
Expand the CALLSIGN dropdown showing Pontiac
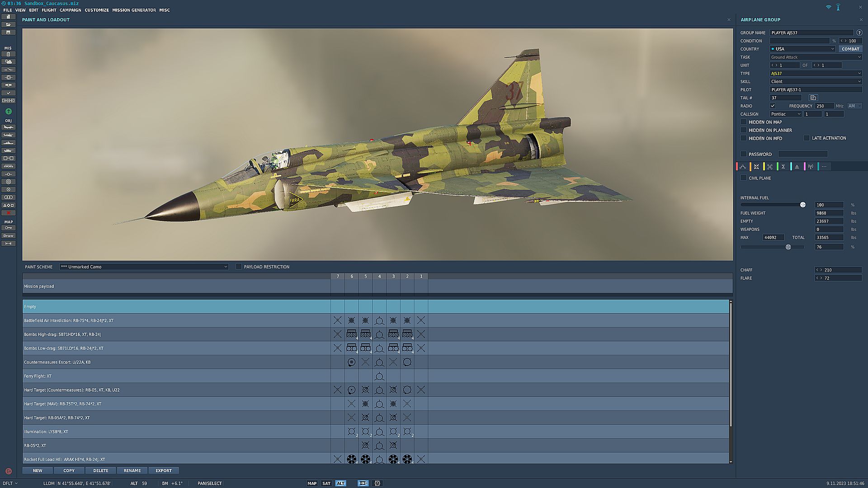(785, 114)
